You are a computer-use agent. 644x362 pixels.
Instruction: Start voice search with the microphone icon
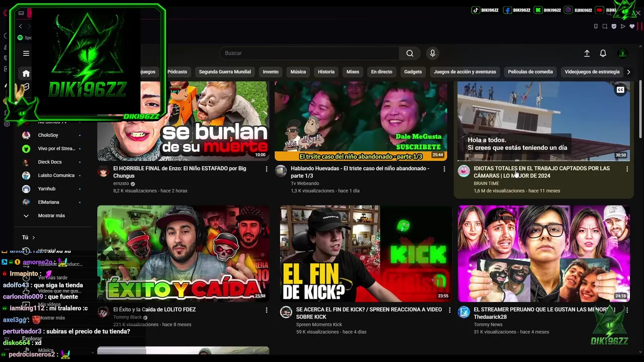[432, 53]
